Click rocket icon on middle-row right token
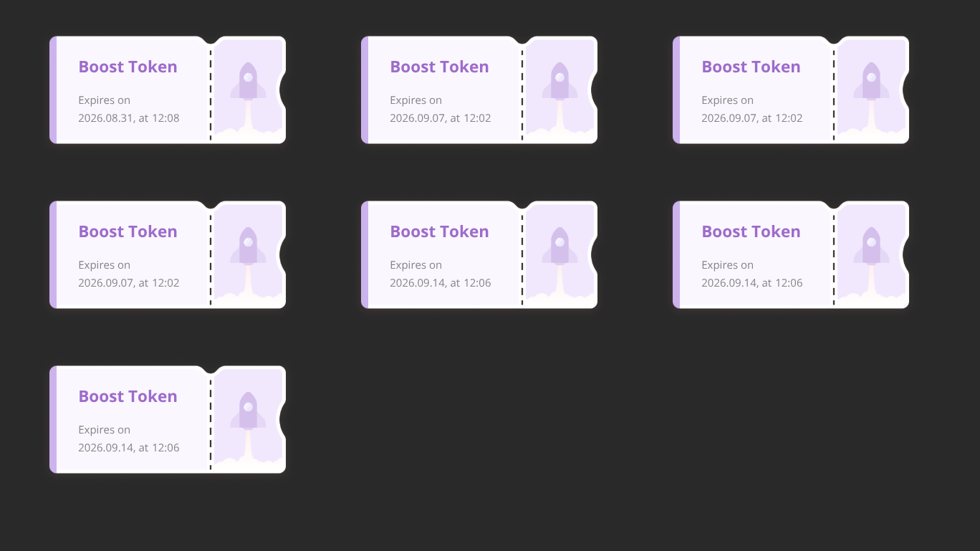Image resolution: width=980 pixels, height=551 pixels. click(x=871, y=246)
